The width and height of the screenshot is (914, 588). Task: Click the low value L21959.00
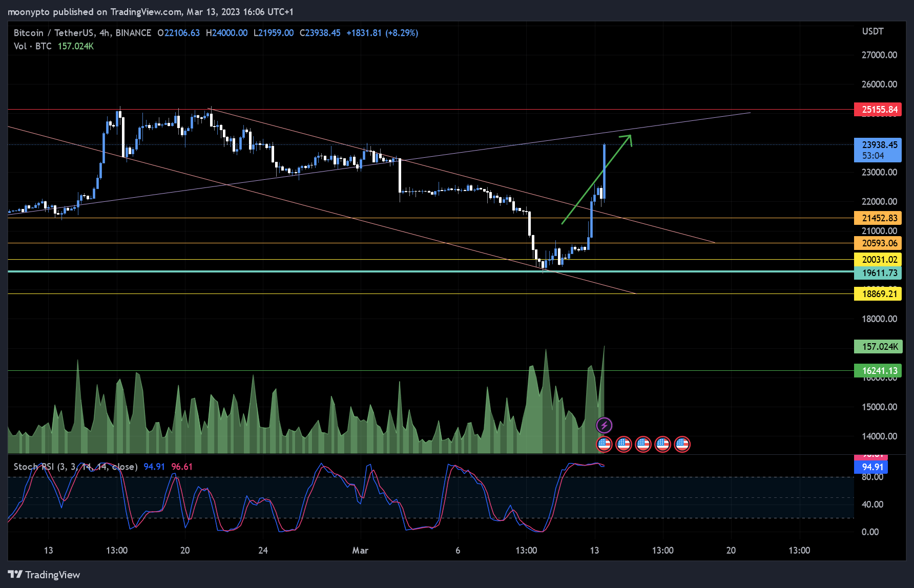(x=274, y=33)
